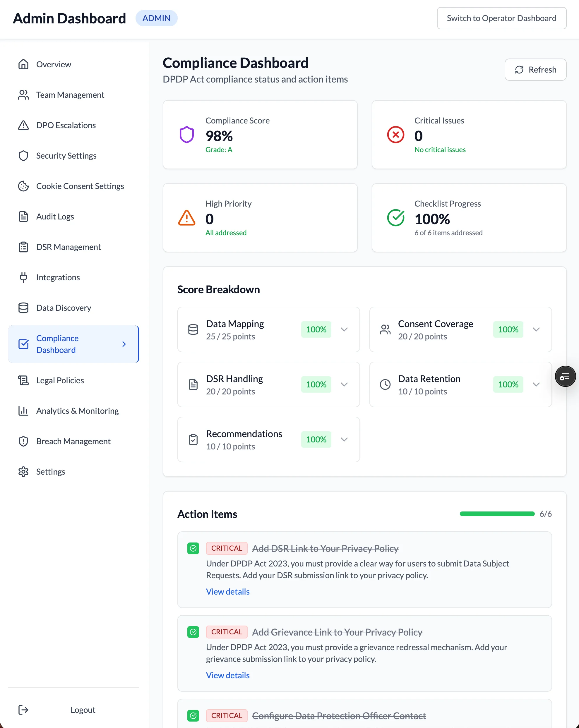
Task: Expand Consent Coverage breakdown
Action: 536,329
